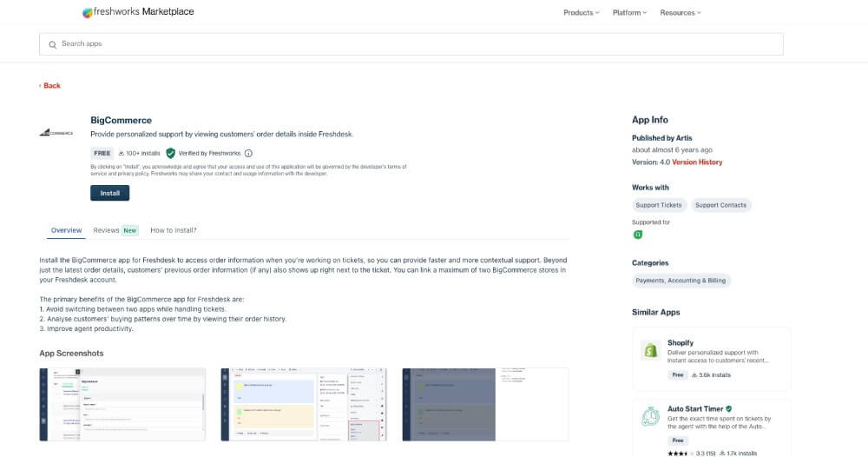Click the installs download icon beside 100+ installs
The height and width of the screenshot is (457, 868).
pyautogui.click(x=122, y=154)
